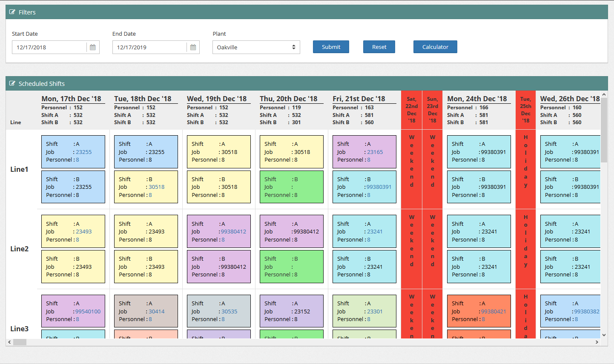This screenshot has width=614, height=364.
Task: Open the Start Date calendar picker icon
Action: 93,47
